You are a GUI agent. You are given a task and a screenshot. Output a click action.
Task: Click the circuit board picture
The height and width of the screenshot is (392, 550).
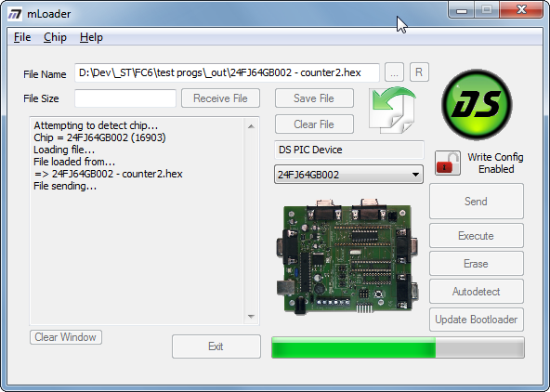(347, 256)
